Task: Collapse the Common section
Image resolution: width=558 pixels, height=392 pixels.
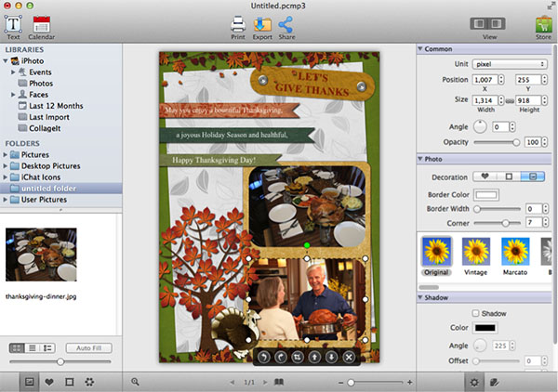Action: tap(420, 48)
